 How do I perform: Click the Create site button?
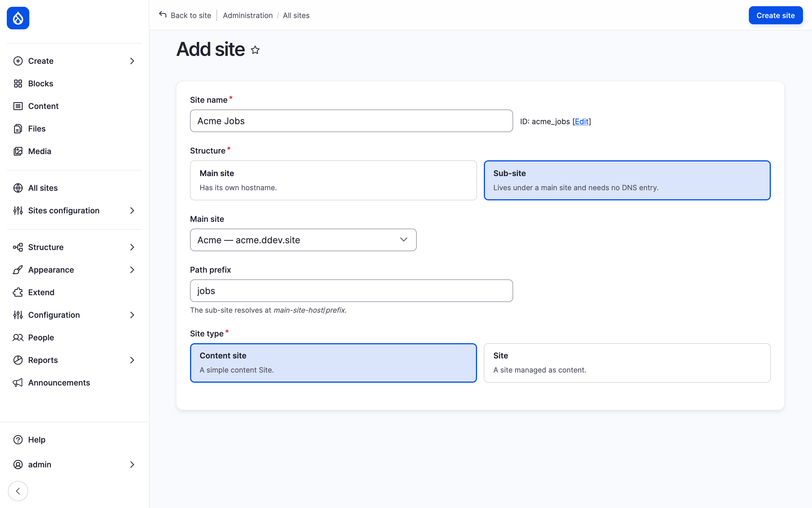[775, 16]
